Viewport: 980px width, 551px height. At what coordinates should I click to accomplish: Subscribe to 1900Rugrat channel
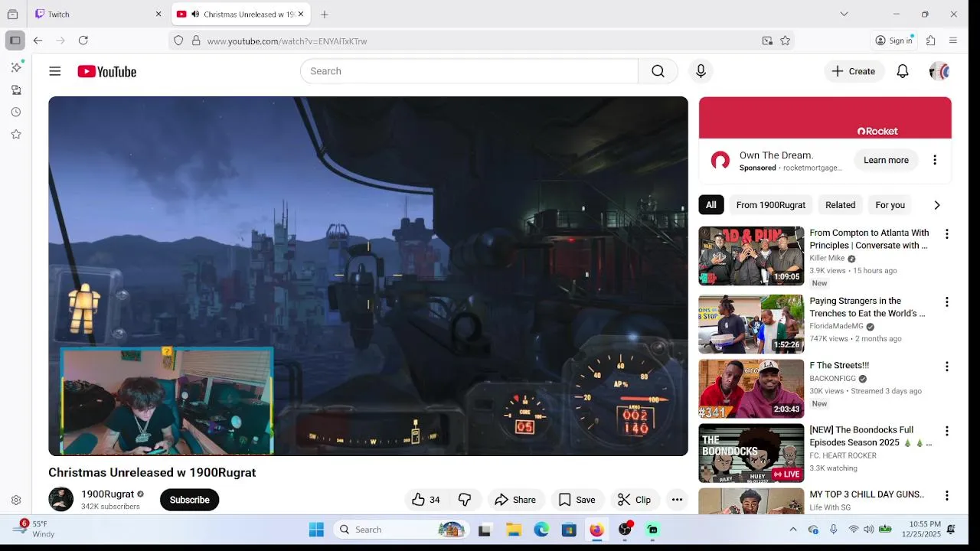tap(189, 500)
